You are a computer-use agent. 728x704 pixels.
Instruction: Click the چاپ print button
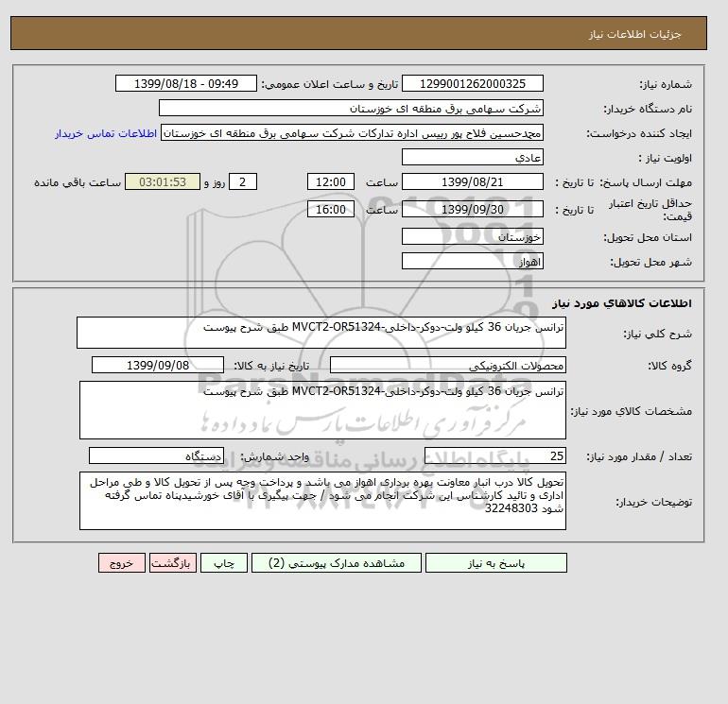point(224,563)
